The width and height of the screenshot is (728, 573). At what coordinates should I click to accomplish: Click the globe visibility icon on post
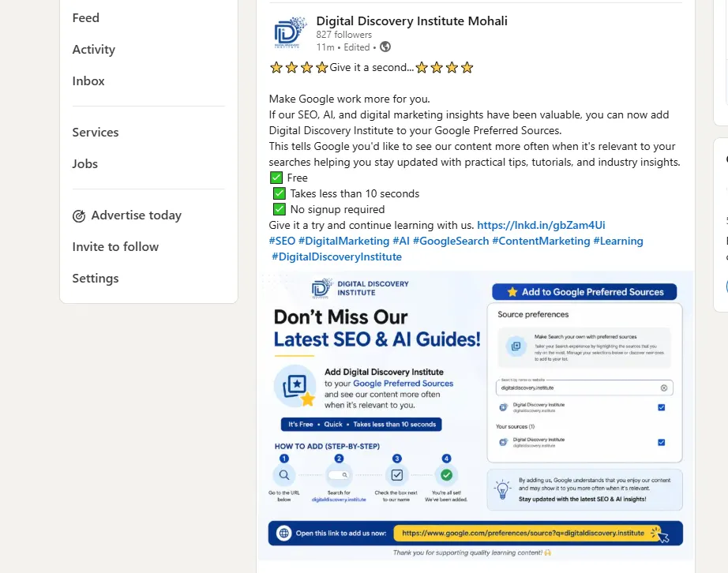point(385,47)
